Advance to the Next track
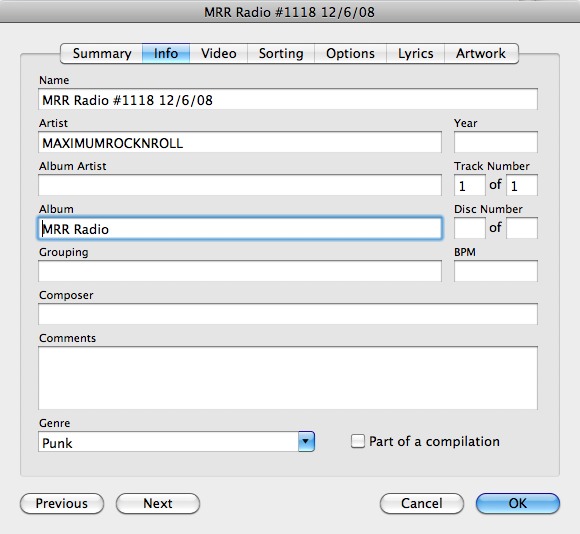Viewport: 580px width, 534px height. point(158,503)
